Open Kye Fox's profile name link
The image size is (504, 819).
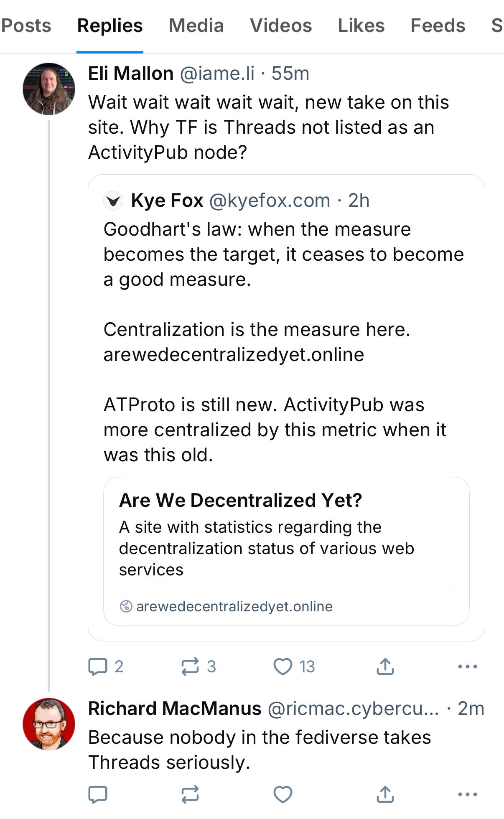coord(167,201)
